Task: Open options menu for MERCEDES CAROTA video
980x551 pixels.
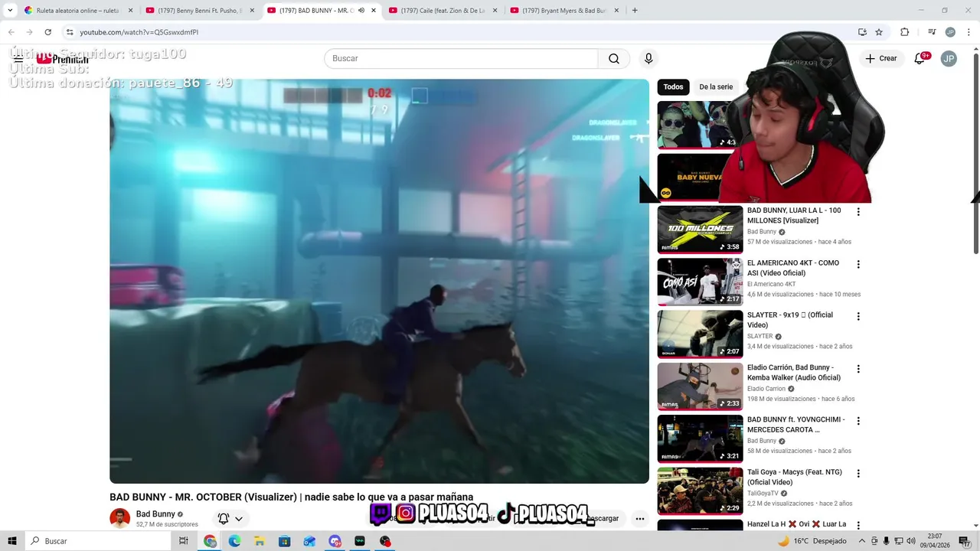Action: (x=858, y=421)
